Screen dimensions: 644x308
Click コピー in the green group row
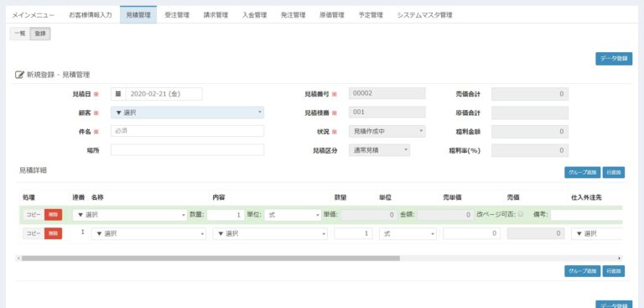[x=34, y=215]
